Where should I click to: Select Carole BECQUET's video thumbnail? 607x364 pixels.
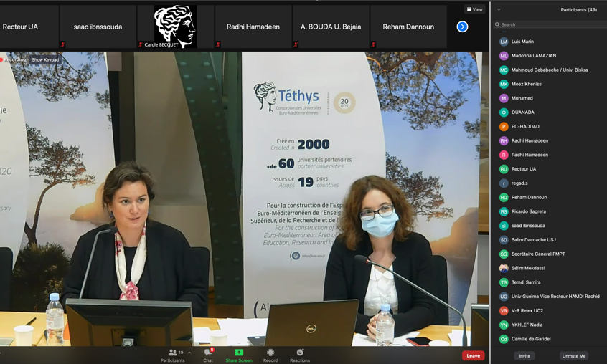(x=175, y=27)
